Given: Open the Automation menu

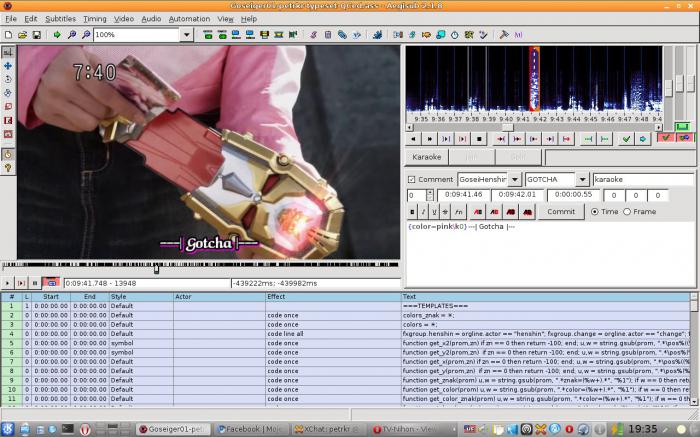Looking at the screenshot, I should click(x=189, y=19).
